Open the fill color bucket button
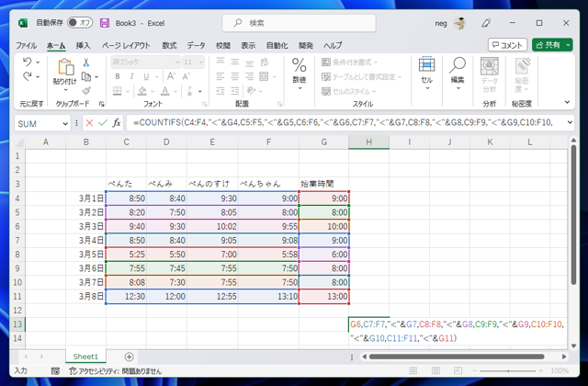588x386 pixels. 142,91
